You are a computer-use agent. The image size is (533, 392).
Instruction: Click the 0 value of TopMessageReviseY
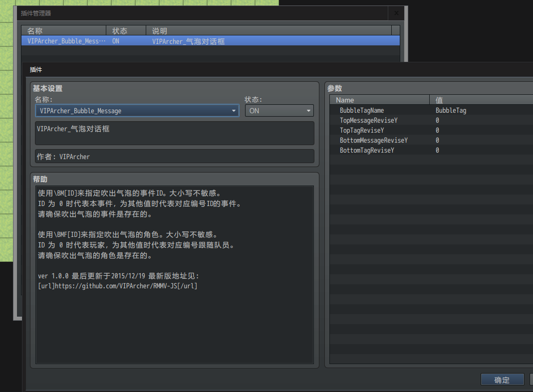pos(437,120)
